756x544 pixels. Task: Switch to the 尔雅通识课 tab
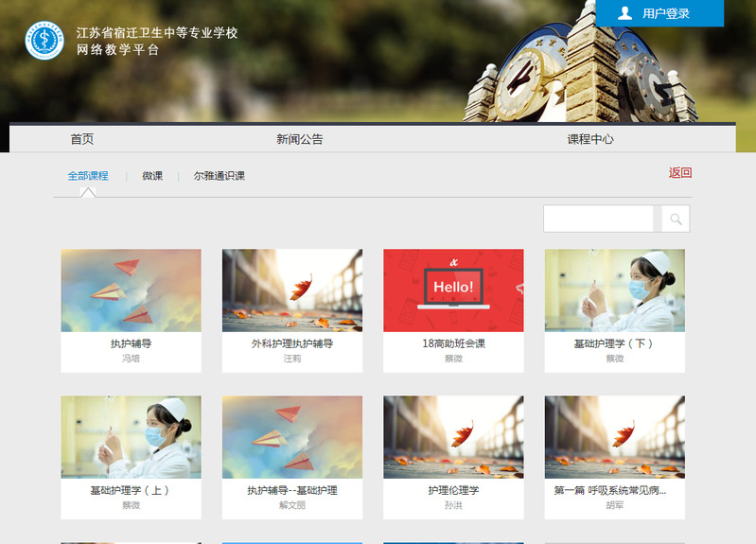220,176
